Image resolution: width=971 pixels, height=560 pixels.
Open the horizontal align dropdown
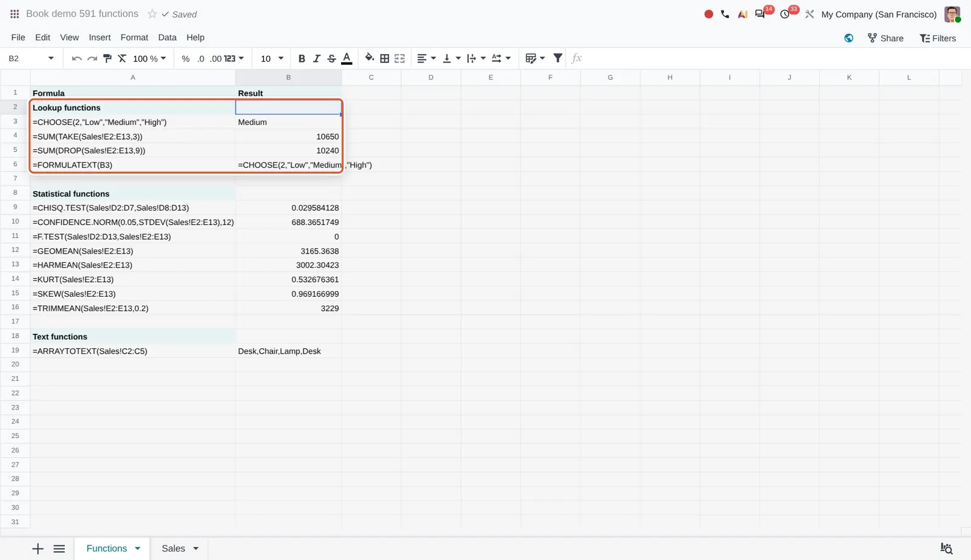[x=427, y=58]
